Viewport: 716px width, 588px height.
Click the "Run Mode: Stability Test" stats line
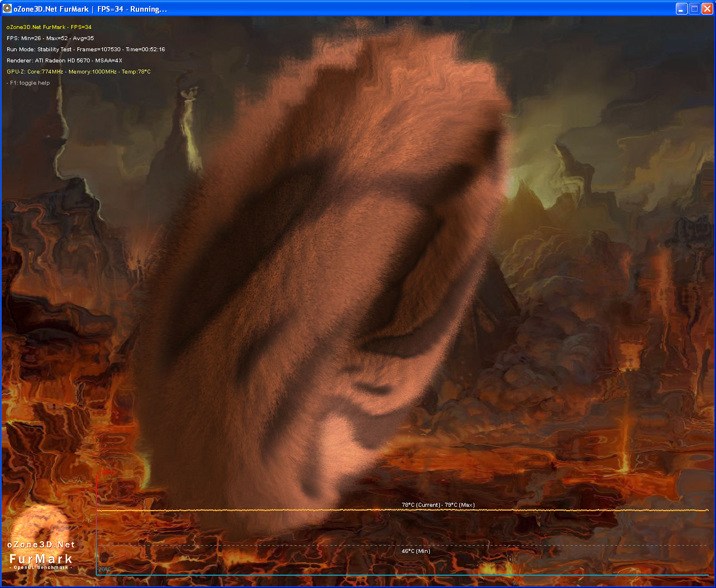(x=86, y=50)
